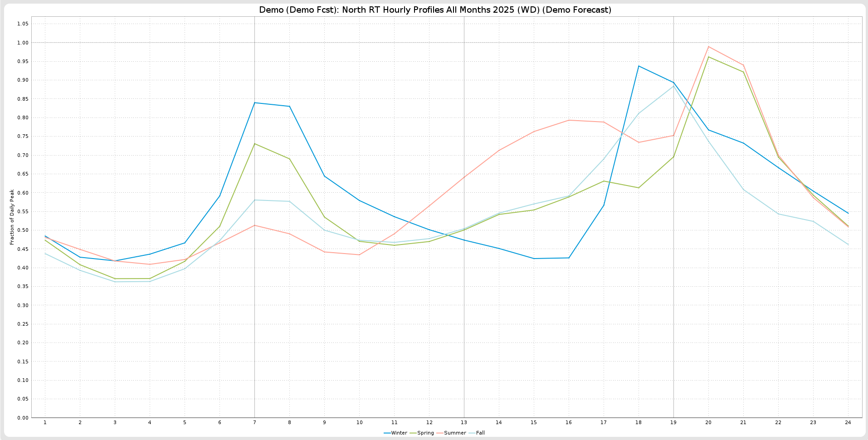Click hour 16 x-axis label
Image resolution: width=868 pixels, height=440 pixels.
click(x=569, y=422)
